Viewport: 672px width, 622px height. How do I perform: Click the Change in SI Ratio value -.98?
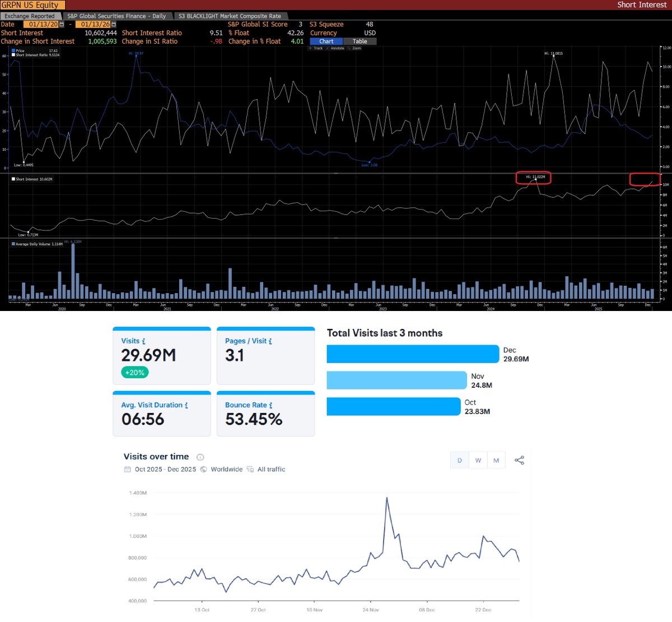[x=216, y=41]
